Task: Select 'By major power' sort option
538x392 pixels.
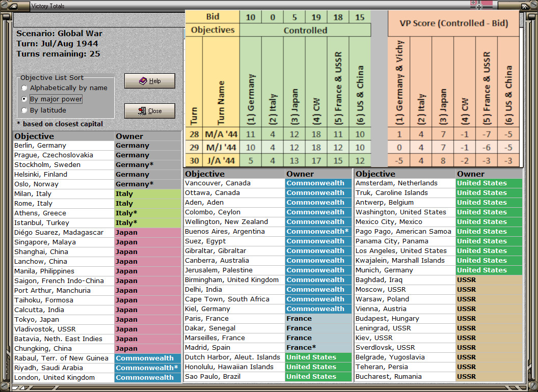Action: point(52,99)
